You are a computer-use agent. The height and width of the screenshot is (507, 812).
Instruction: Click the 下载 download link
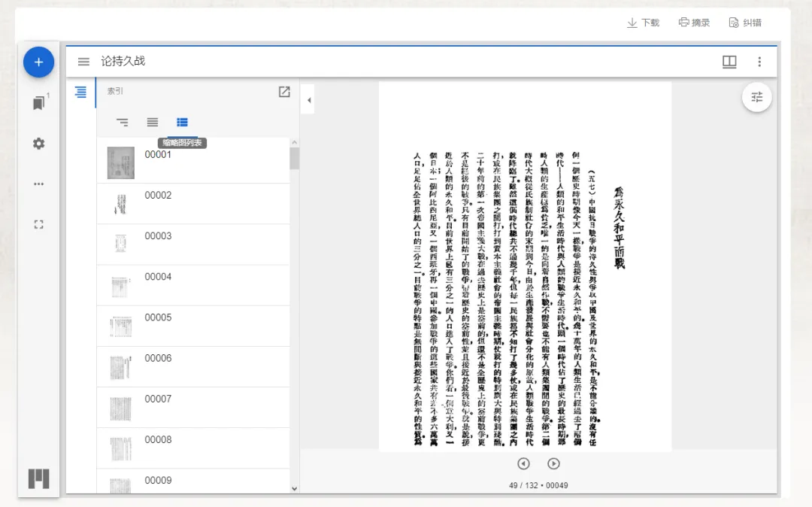(x=643, y=23)
